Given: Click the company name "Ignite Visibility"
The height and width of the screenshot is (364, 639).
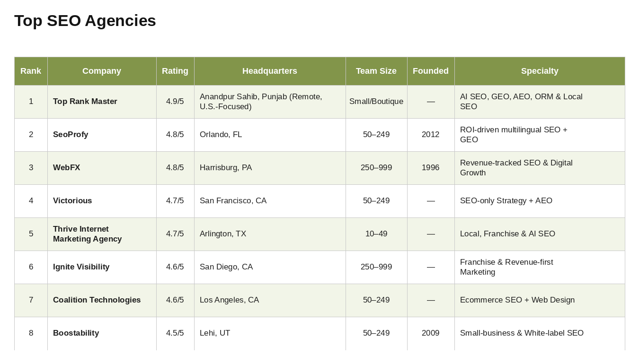Looking at the screenshot, I should click(81, 267).
